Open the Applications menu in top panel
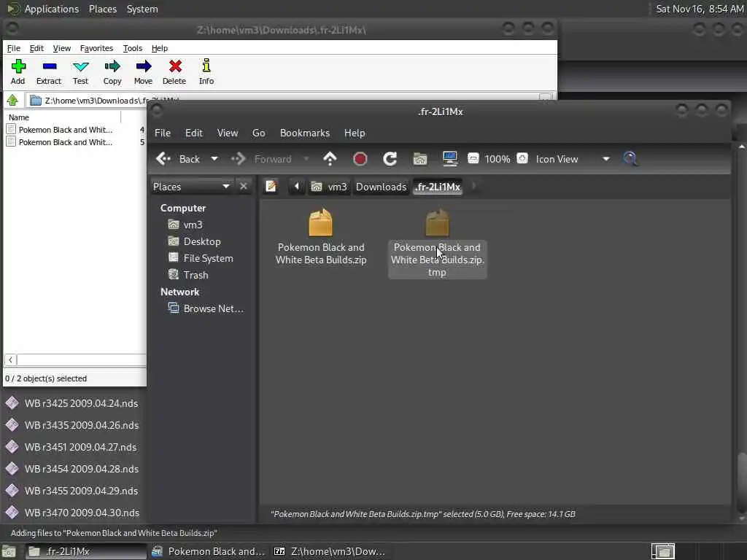747x560 pixels. (43, 9)
